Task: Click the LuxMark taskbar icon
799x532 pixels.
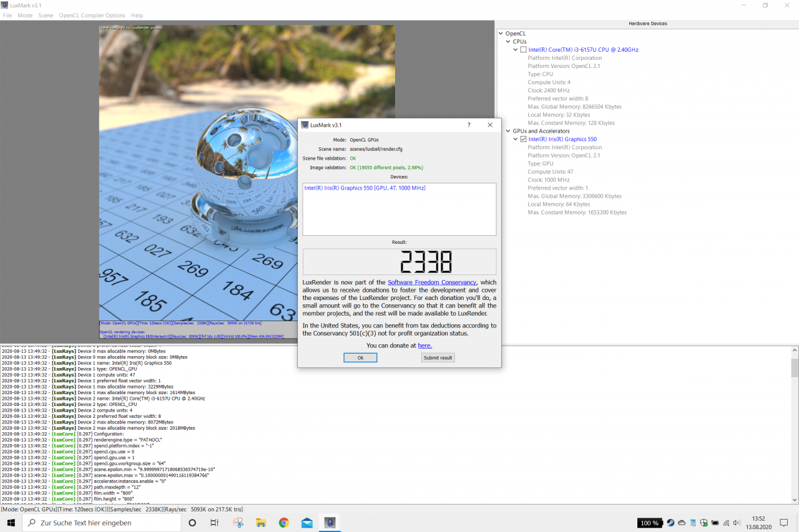Action: pos(330,523)
